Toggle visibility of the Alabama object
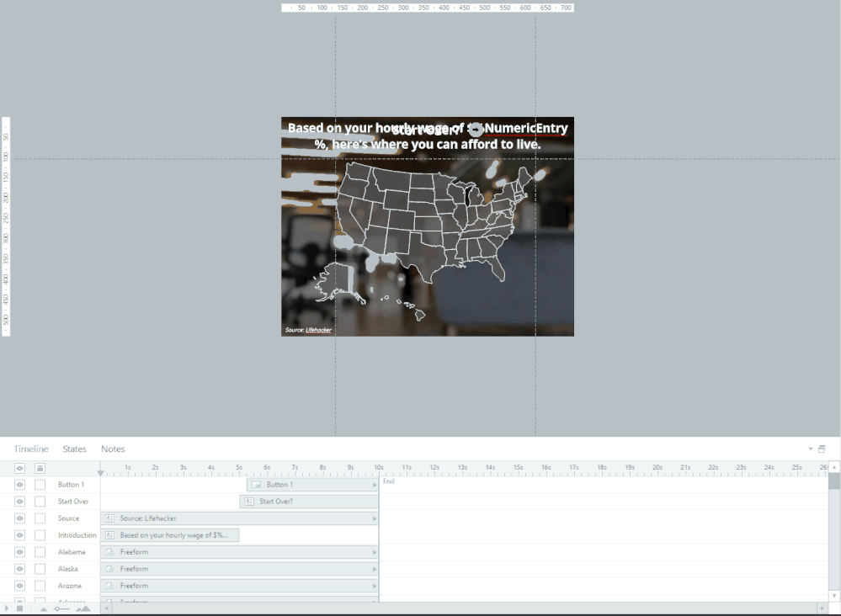 (x=19, y=552)
